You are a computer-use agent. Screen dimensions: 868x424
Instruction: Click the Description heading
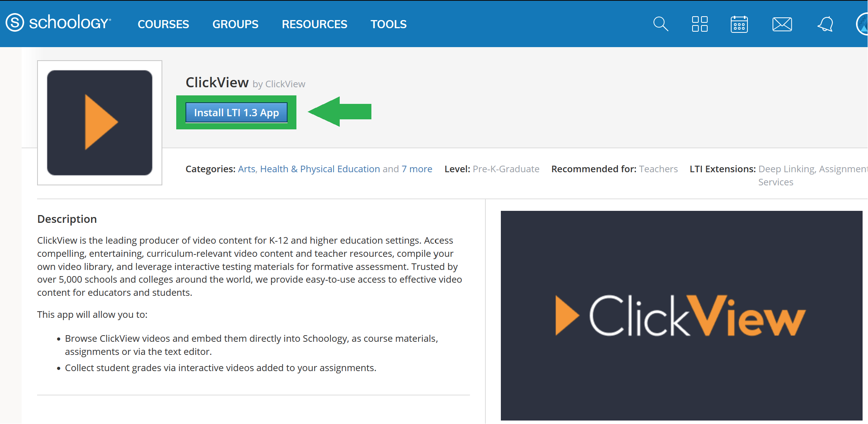pyautogui.click(x=67, y=219)
